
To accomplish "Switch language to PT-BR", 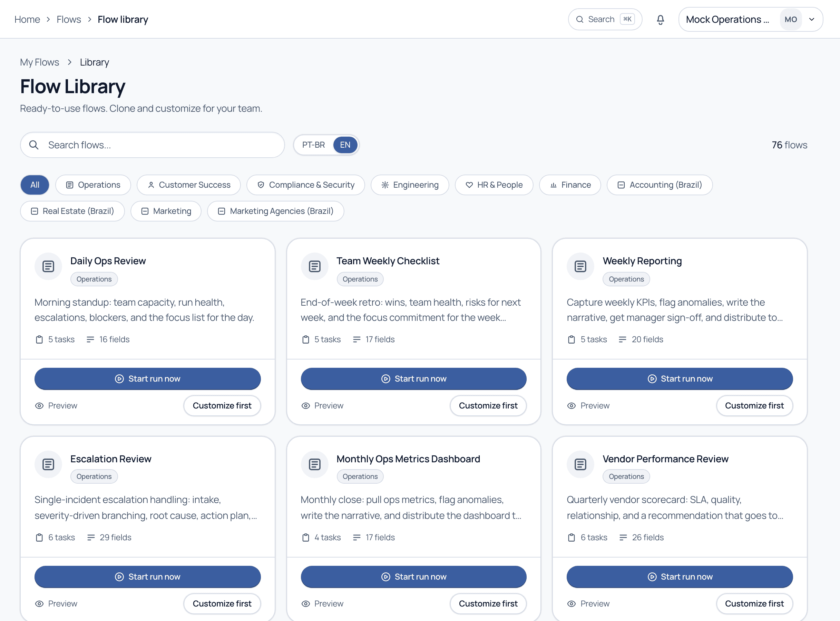I will pyautogui.click(x=313, y=145).
